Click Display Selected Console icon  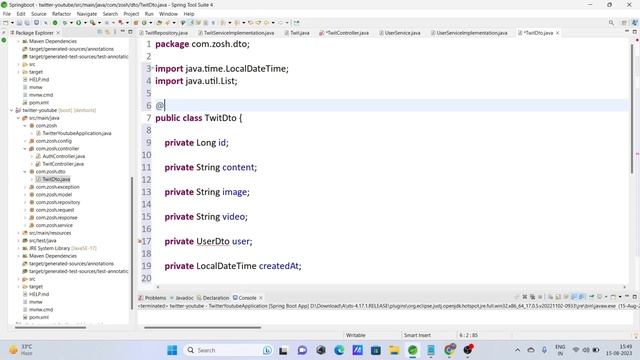[600, 297]
